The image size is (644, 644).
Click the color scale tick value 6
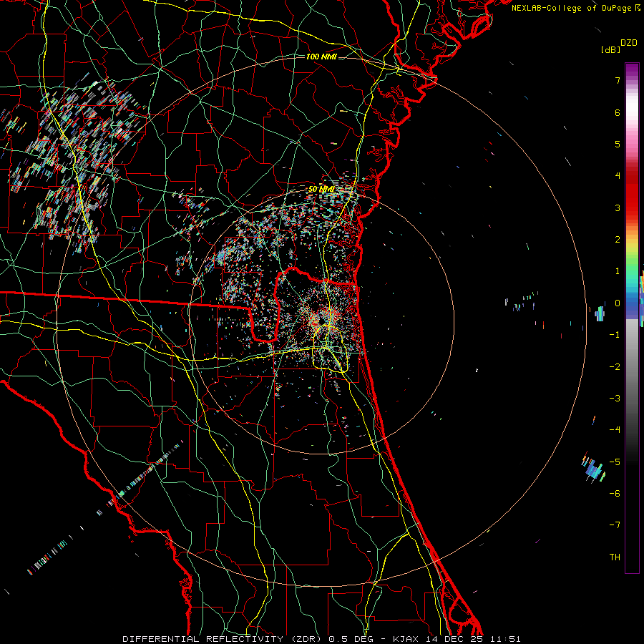click(x=618, y=112)
